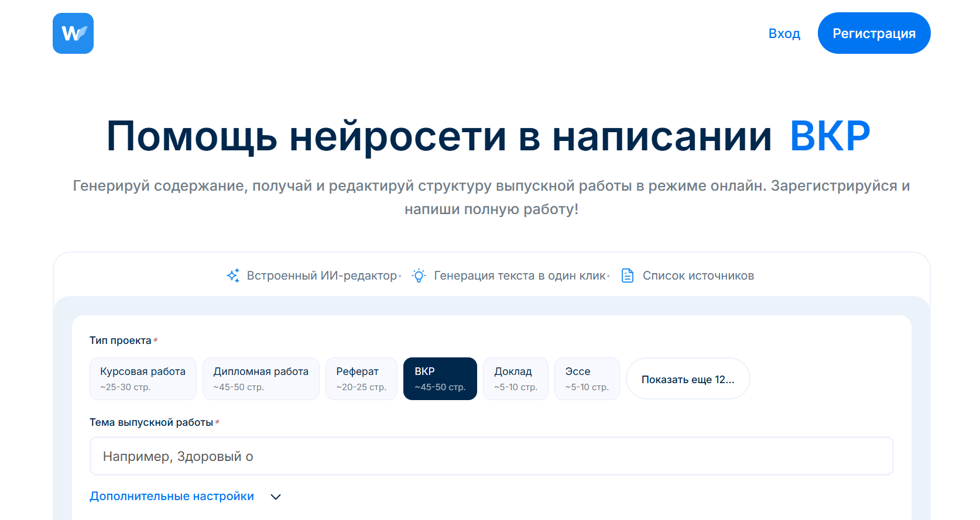The image size is (980, 520).
Task: Click the Встроенный ИИ-редактор feature label
Action: point(321,276)
